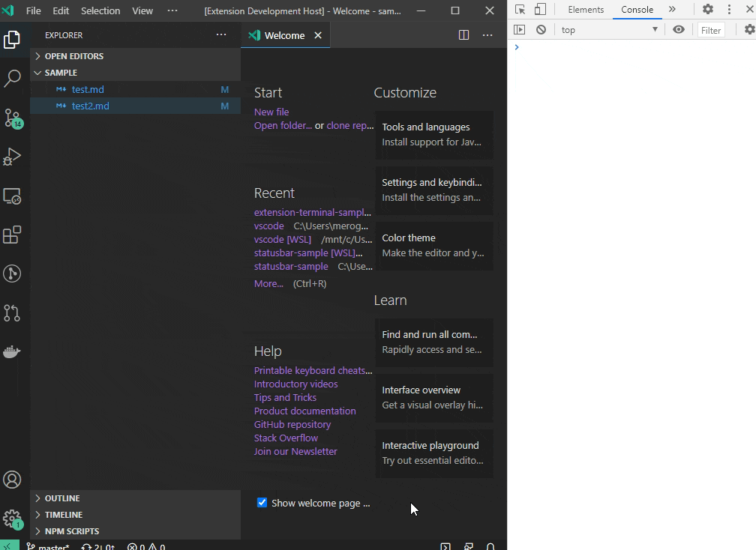Click More recent workspaces link

click(x=268, y=284)
